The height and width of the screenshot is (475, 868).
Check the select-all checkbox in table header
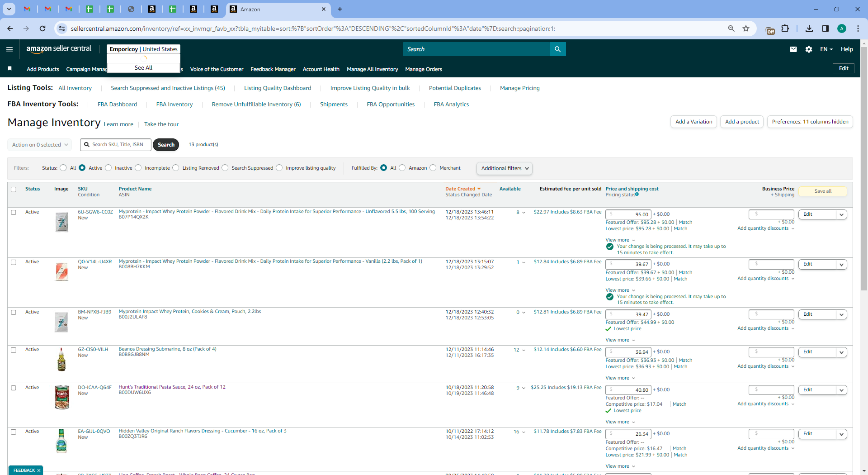tap(14, 190)
